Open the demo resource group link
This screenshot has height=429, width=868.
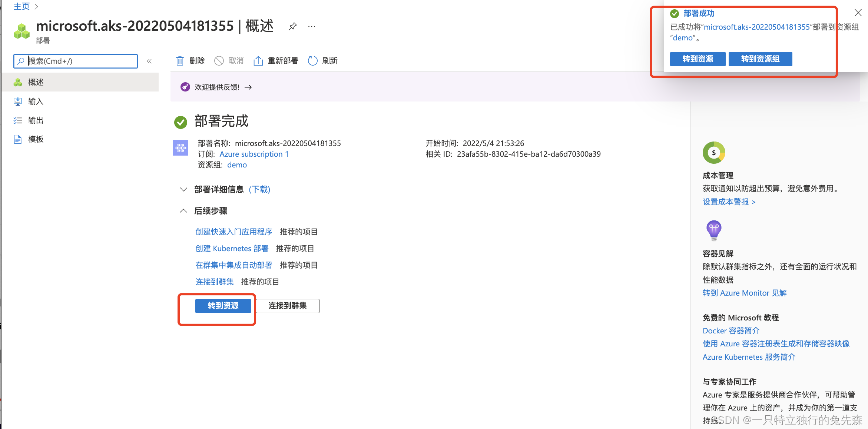(x=237, y=165)
